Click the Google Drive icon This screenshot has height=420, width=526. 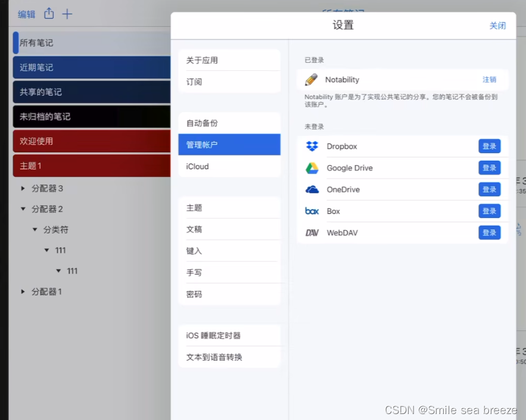(x=312, y=167)
